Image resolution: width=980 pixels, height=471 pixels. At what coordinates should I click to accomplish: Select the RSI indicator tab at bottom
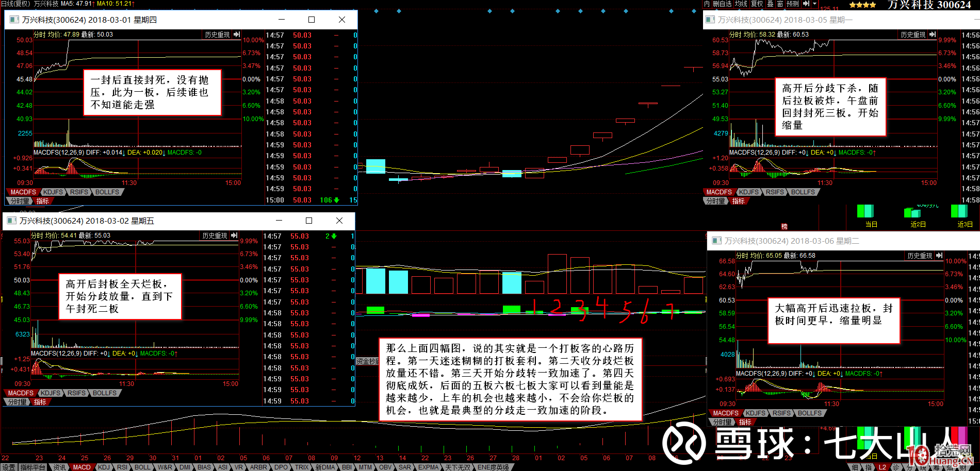tap(122, 467)
